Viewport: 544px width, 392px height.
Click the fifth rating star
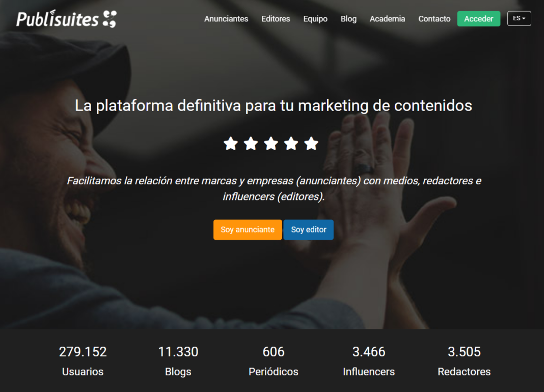point(311,143)
